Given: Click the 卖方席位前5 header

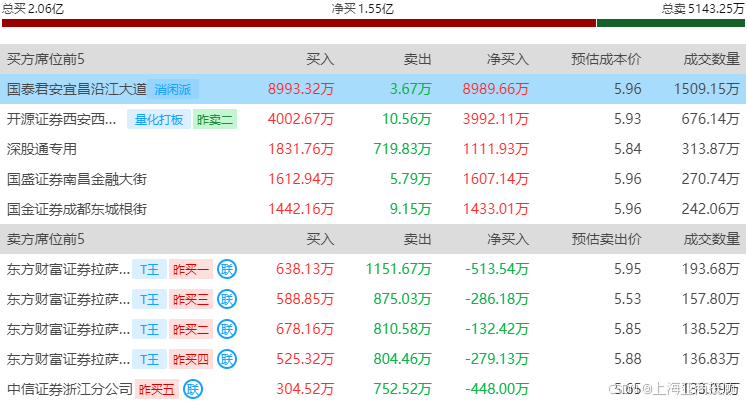Looking at the screenshot, I should point(46,239).
